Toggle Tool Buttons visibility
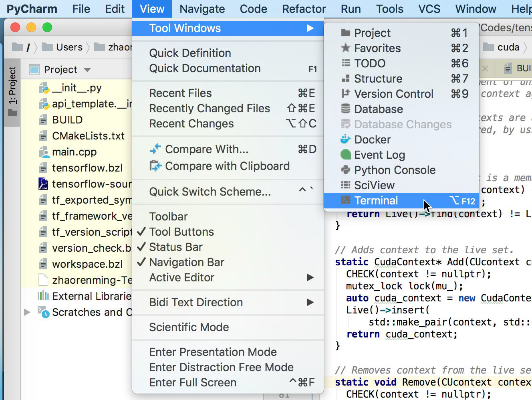 point(181,232)
